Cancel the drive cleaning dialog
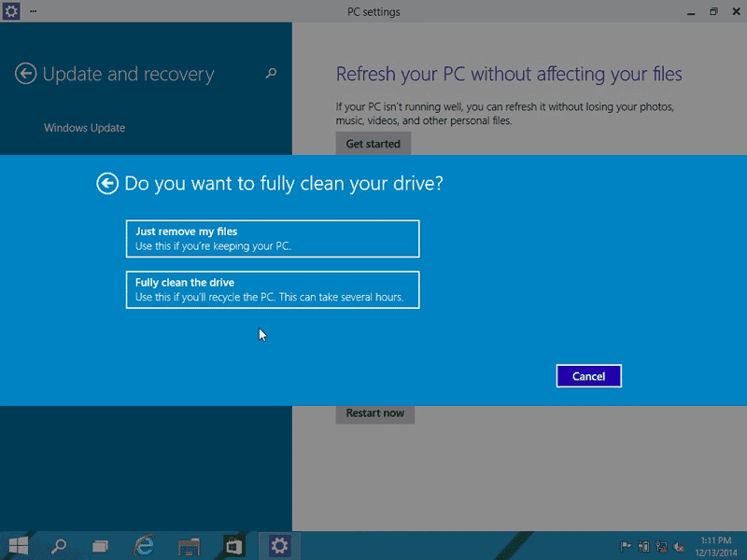Viewport: 747px width, 560px height. pyautogui.click(x=588, y=376)
